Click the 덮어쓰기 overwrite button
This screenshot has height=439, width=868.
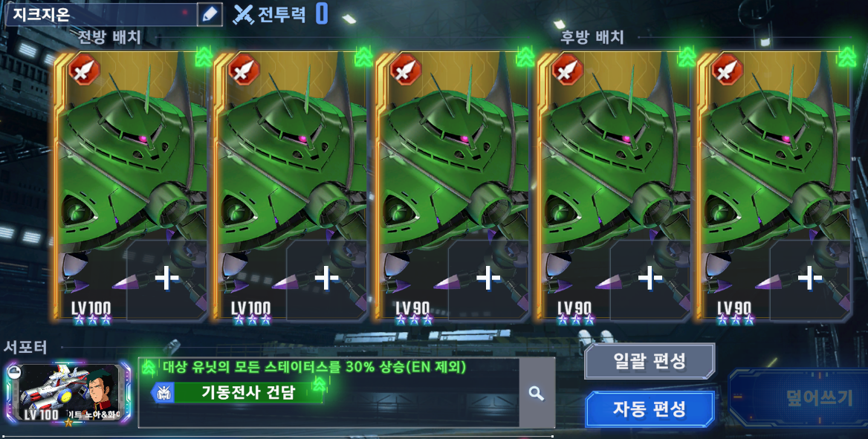(x=820, y=398)
